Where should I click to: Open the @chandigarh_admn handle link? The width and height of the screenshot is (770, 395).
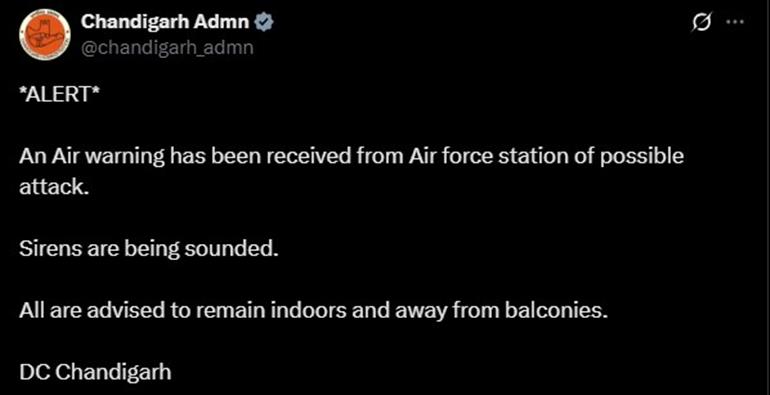(x=167, y=48)
